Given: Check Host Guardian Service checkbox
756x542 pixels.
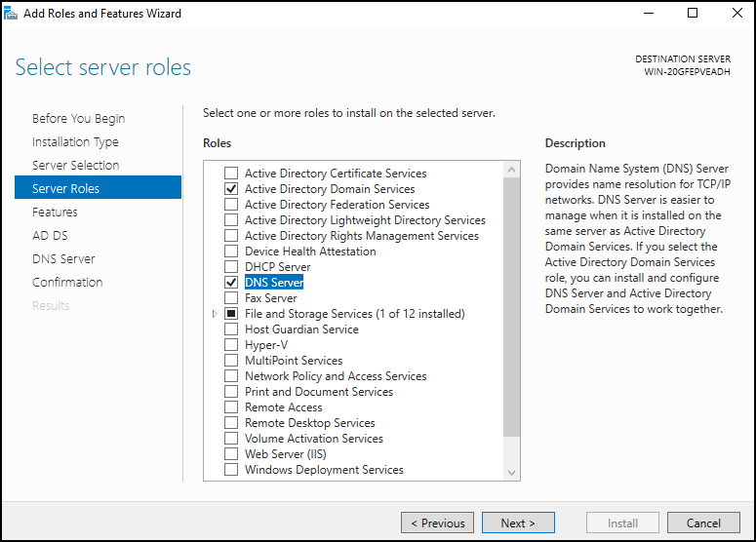Looking at the screenshot, I should [231, 329].
